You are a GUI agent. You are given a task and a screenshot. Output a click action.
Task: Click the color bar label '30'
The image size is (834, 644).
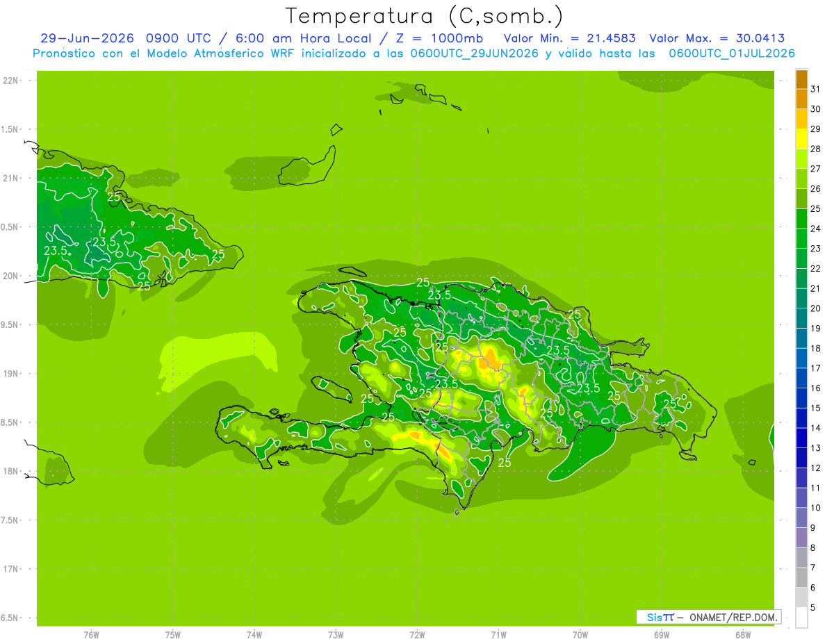(815, 109)
